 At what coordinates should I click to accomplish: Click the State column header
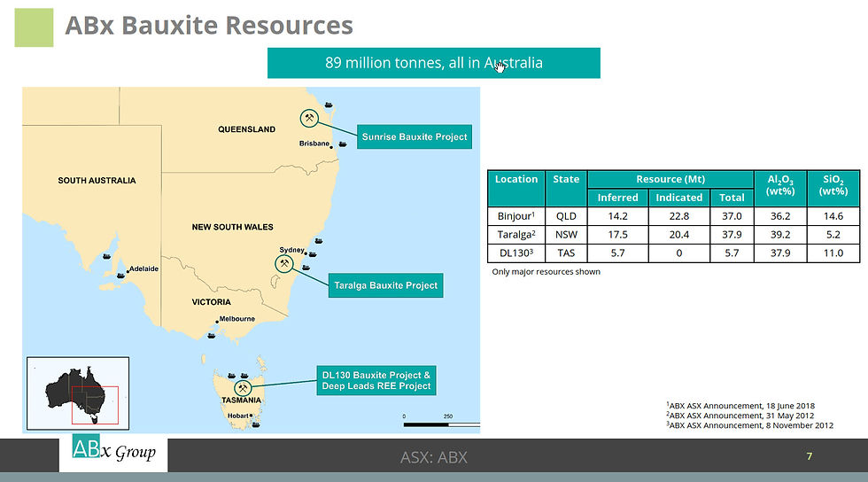coord(566,189)
